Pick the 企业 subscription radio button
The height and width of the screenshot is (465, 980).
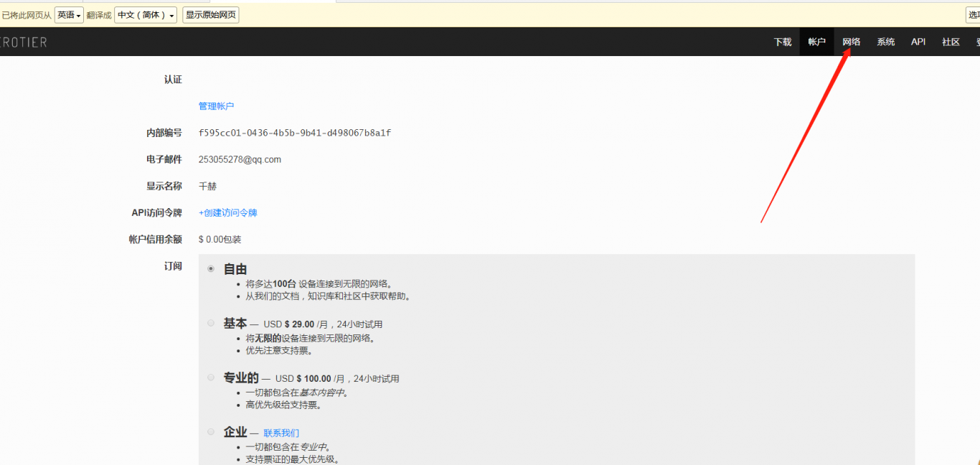(x=211, y=432)
